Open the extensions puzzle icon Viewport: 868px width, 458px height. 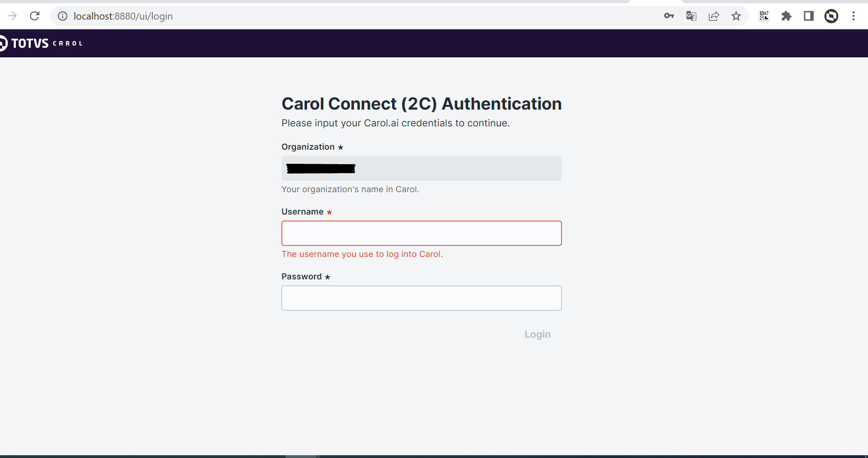(786, 16)
